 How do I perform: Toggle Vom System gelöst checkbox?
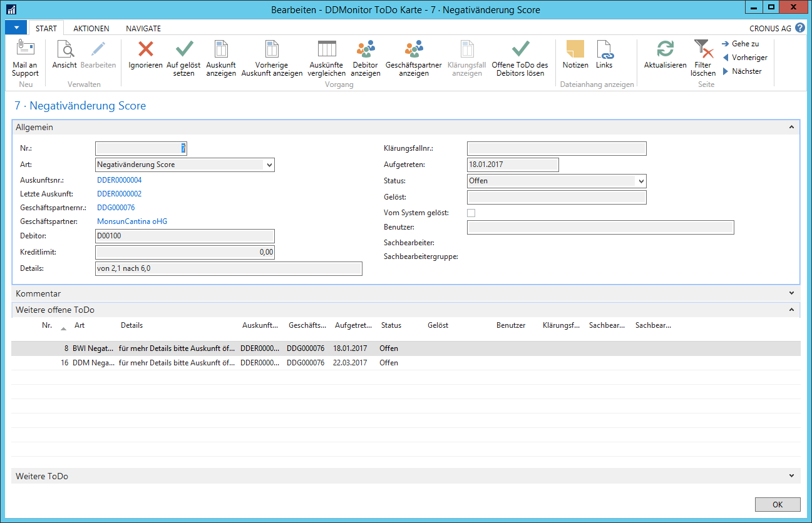471,213
